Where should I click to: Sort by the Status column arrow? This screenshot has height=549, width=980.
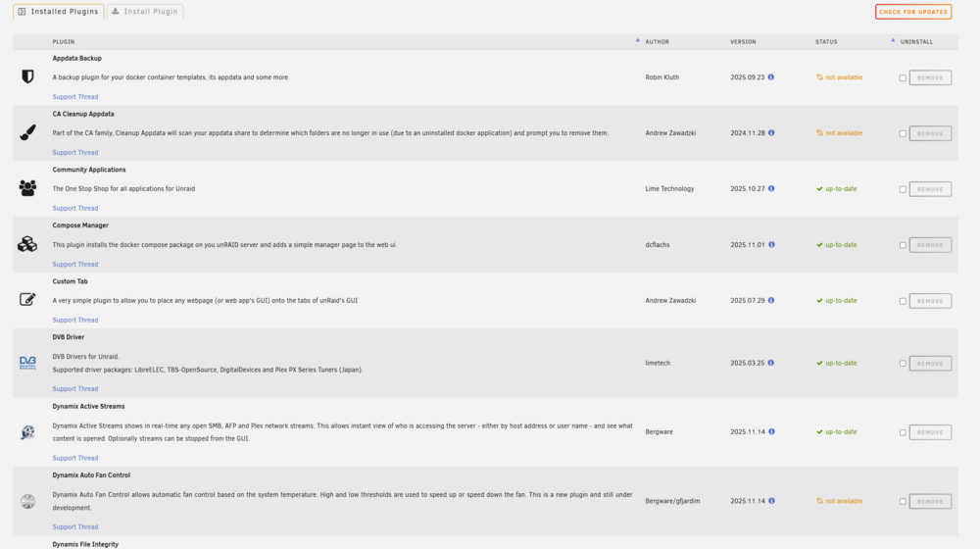pos(893,40)
